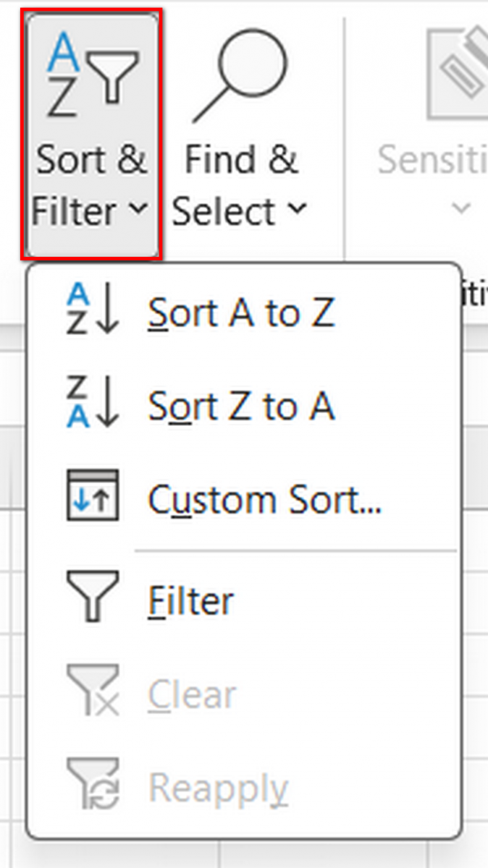This screenshot has width=488, height=868.
Task: Click the Sort Z to A arrow icon
Action: [x=92, y=404]
